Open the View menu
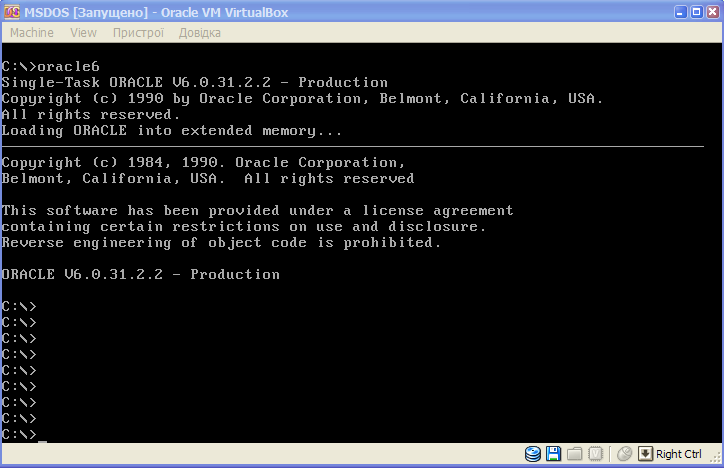 [x=84, y=33]
